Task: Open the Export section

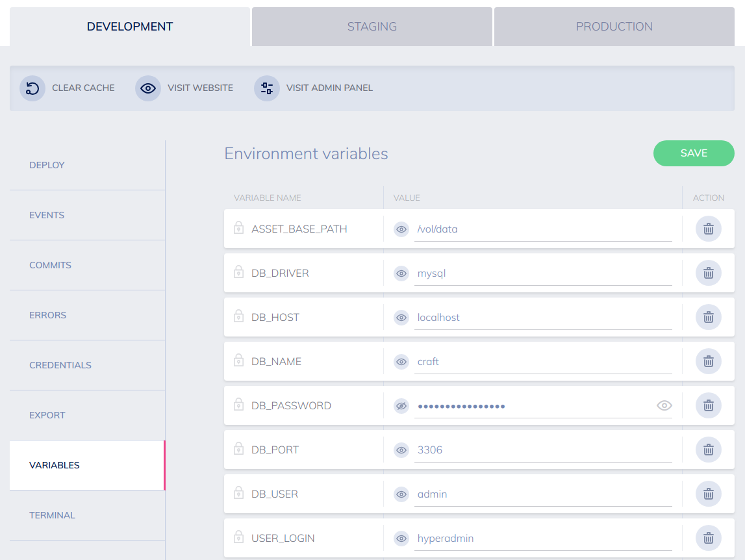Action: click(x=88, y=415)
